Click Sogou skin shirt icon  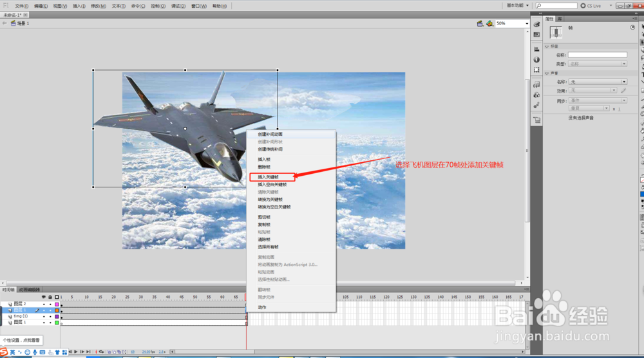click(57, 352)
